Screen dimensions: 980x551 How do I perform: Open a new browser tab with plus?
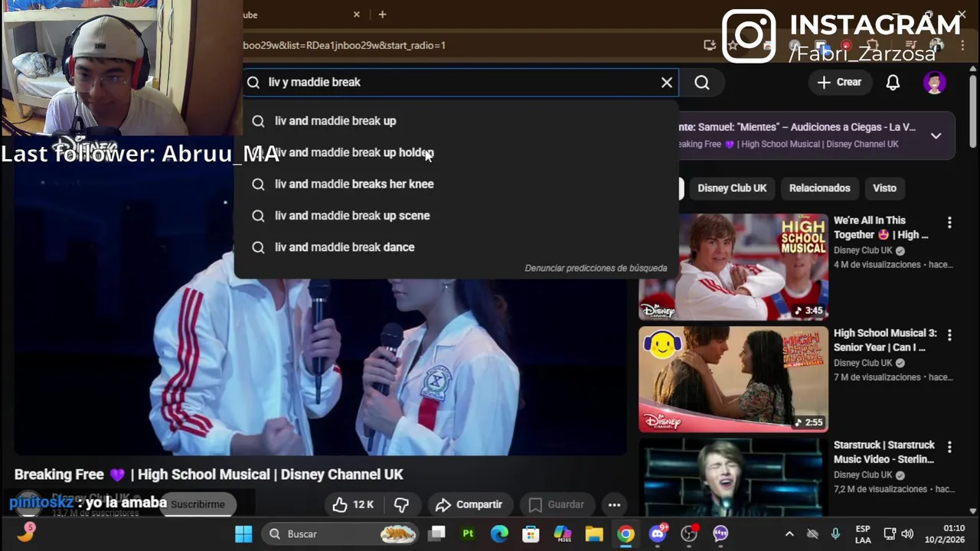click(x=382, y=15)
